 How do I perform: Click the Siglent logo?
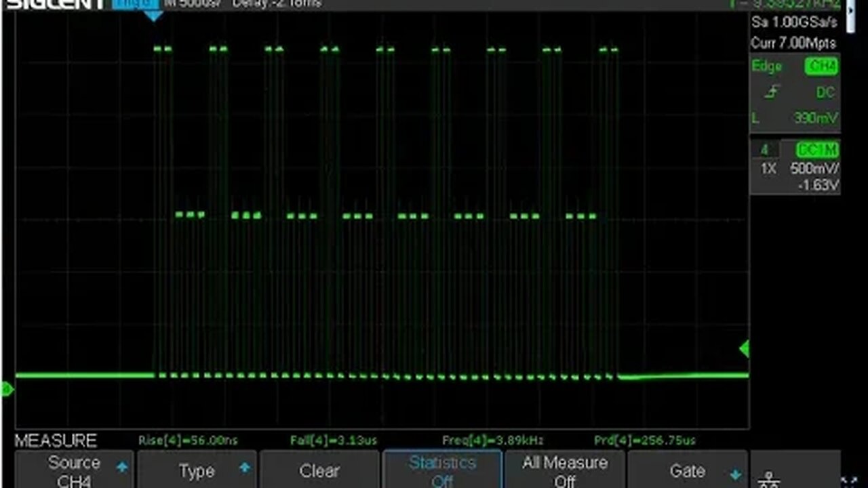pos(56,4)
